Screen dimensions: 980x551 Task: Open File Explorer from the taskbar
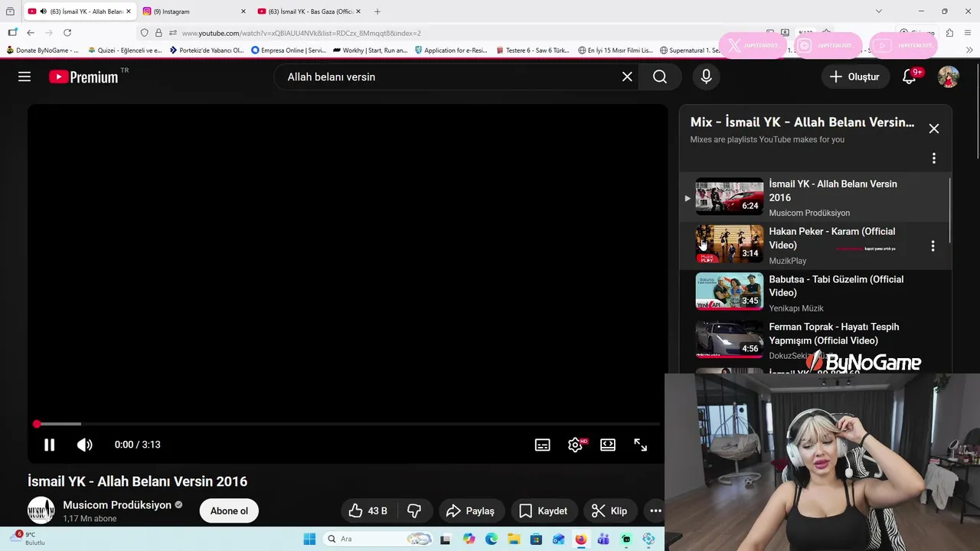point(513,539)
